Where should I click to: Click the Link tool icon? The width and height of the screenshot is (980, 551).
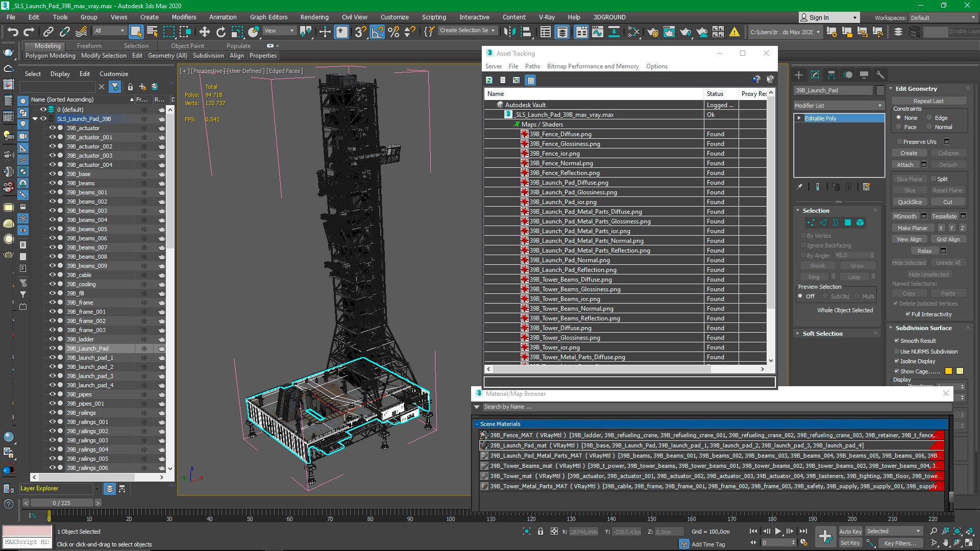click(48, 32)
